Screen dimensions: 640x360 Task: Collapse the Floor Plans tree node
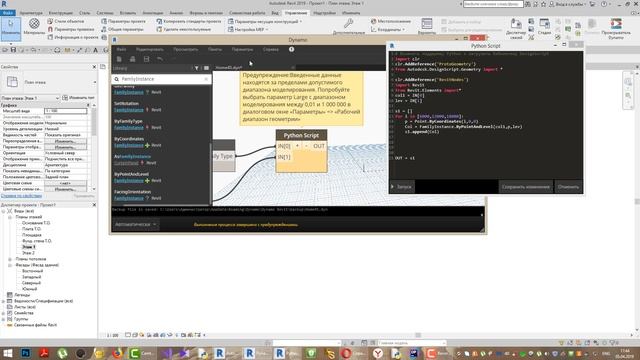click(x=10, y=217)
